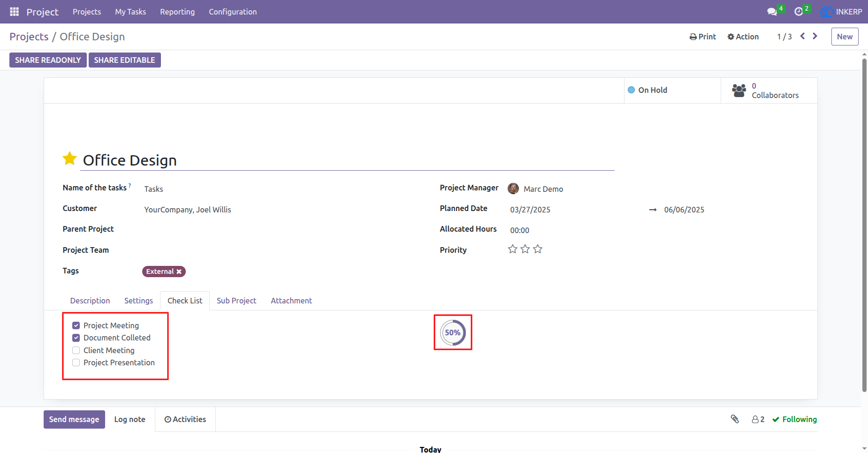Open the Print dropdown
868x453 pixels.
pyautogui.click(x=703, y=37)
